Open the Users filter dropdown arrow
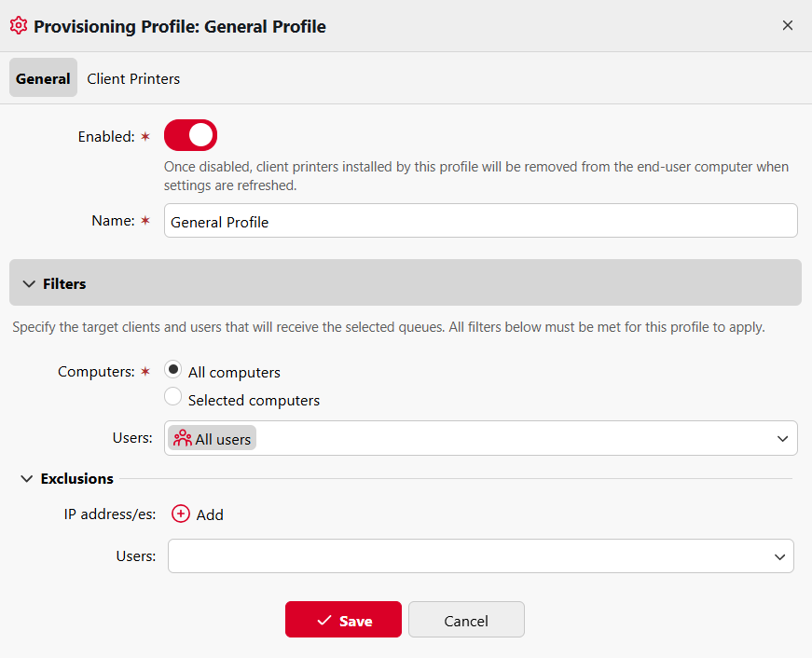The width and height of the screenshot is (812, 658). pos(782,438)
